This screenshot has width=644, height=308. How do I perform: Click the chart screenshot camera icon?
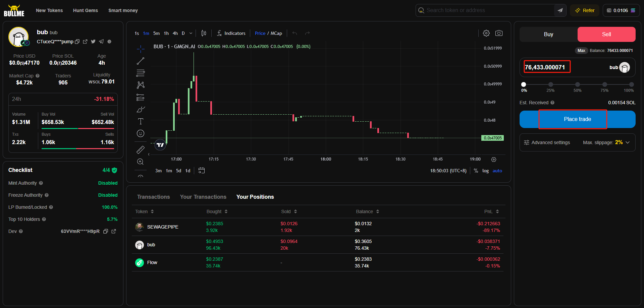(x=499, y=33)
